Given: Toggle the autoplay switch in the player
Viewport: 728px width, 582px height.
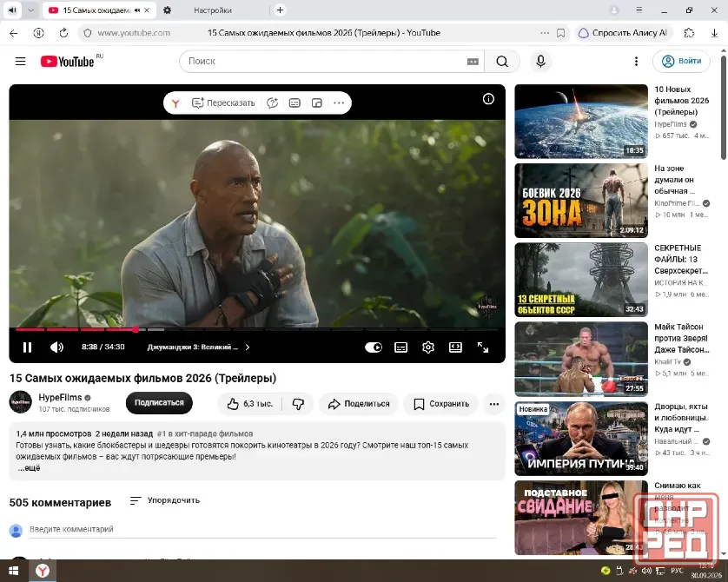Looking at the screenshot, I should (374, 347).
